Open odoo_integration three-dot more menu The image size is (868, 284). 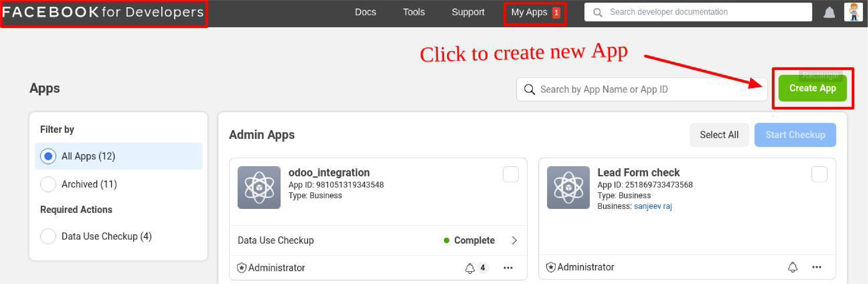point(508,268)
